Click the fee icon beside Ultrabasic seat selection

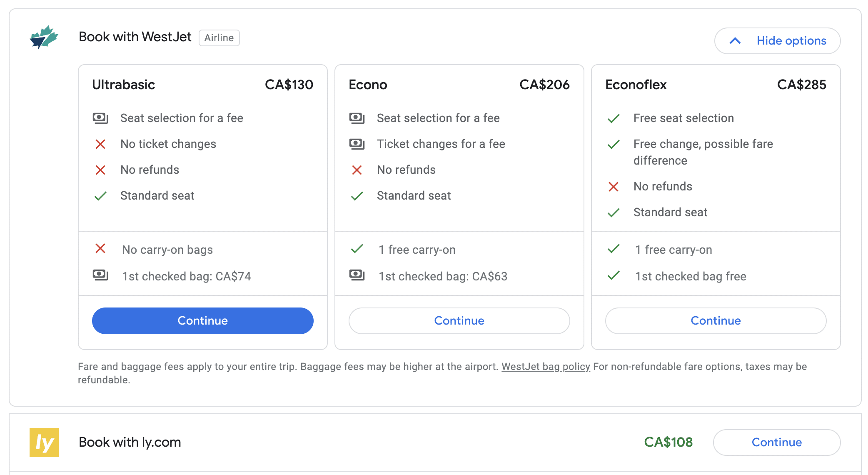[x=100, y=118]
